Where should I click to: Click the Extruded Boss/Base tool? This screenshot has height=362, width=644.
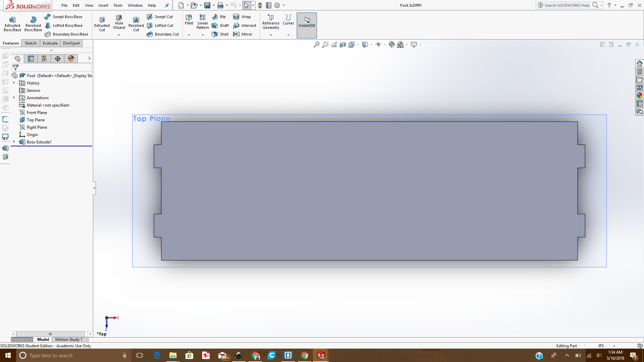pyautogui.click(x=12, y=23)
